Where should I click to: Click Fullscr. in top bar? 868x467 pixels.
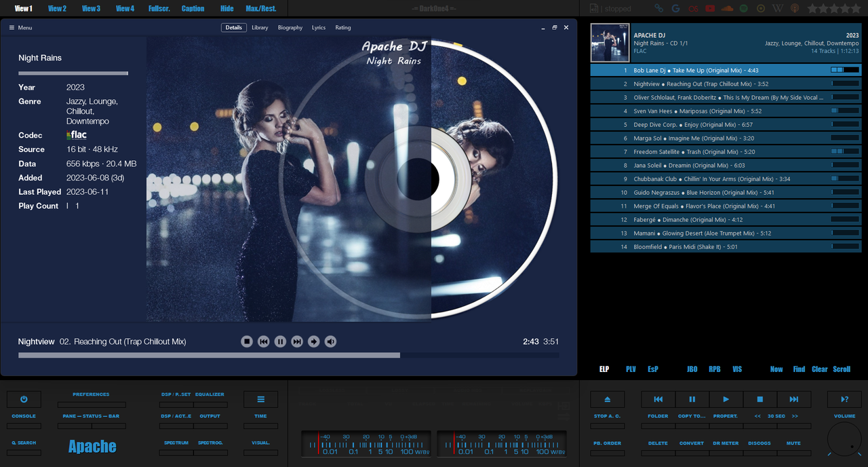[159, 8]
